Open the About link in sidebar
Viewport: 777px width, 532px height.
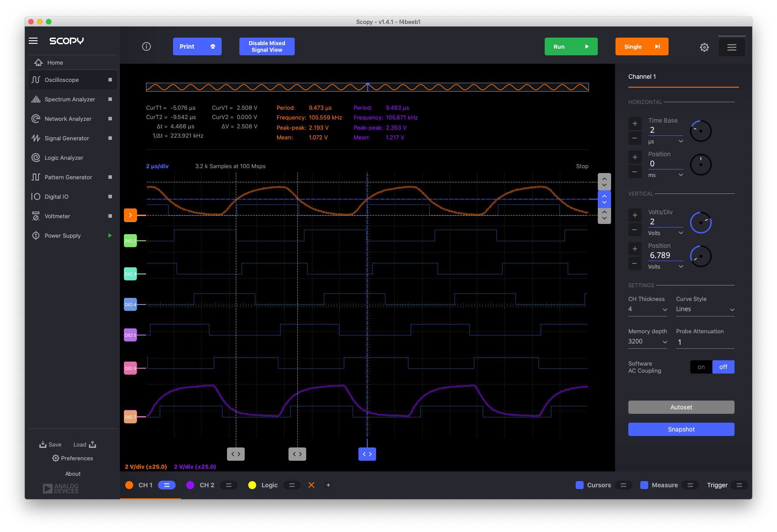click(73, 474)
